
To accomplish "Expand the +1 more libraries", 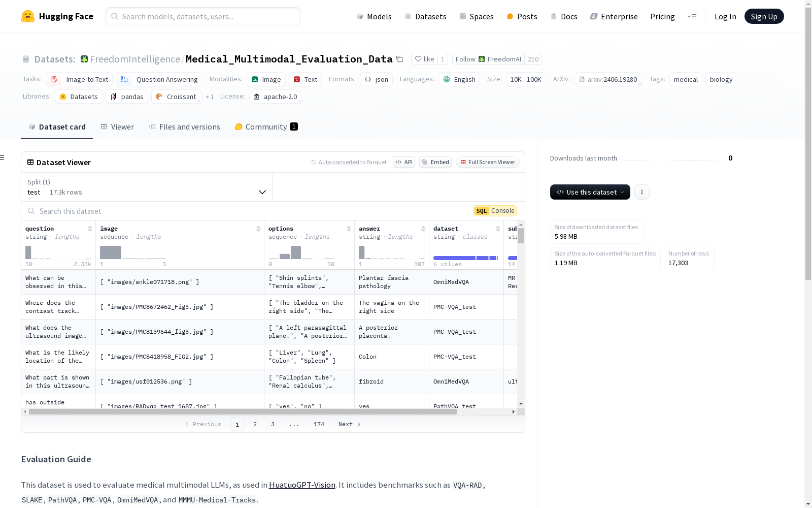I will click(210, 97).
